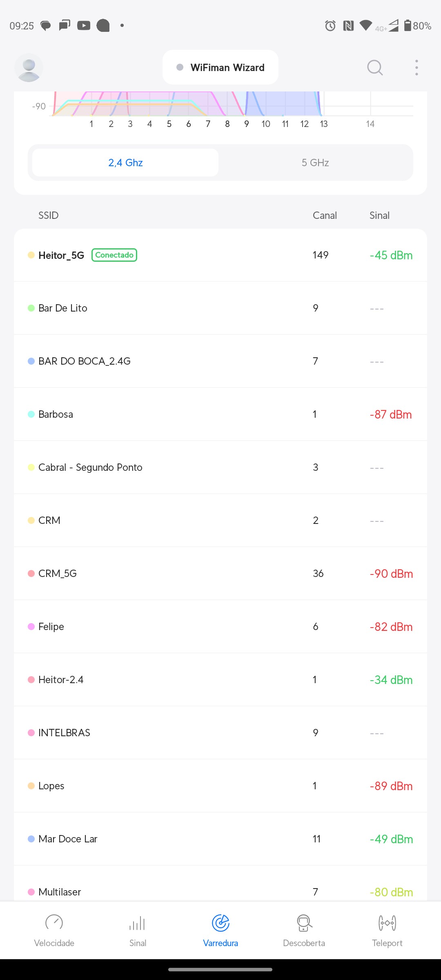The width and height of the screenshot is (441, 980).
Task: Select the Mar Doce Lar network
Action: click(220, 839)
